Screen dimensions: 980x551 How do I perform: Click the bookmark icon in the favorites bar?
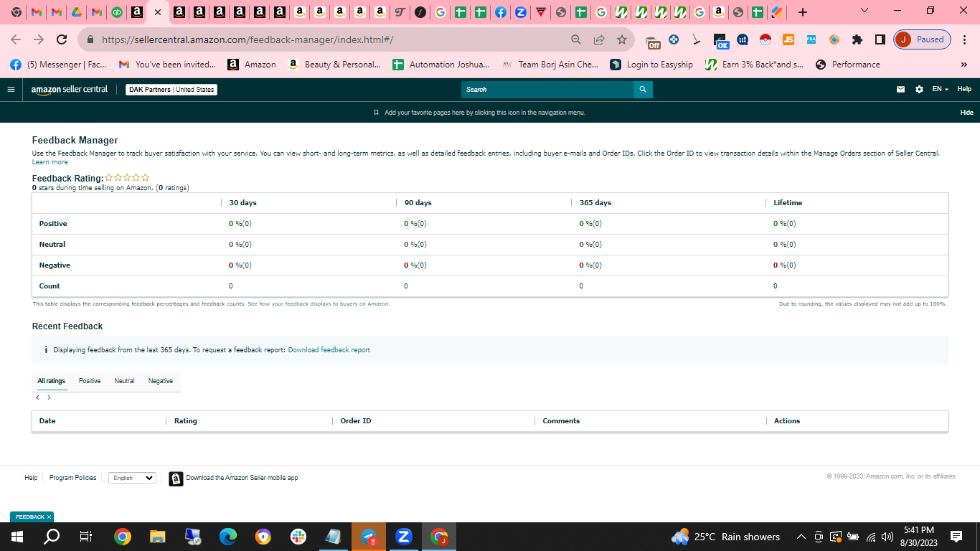point(376,113)
